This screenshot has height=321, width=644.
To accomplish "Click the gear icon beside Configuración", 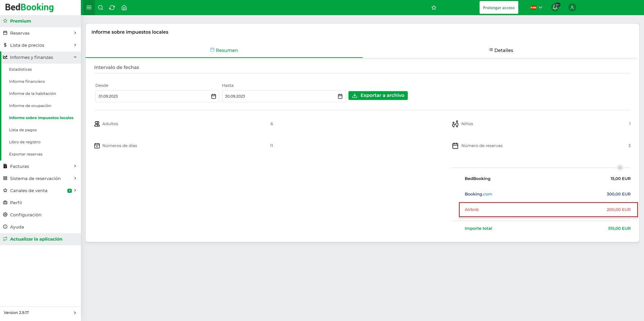I will pos(5,215).
